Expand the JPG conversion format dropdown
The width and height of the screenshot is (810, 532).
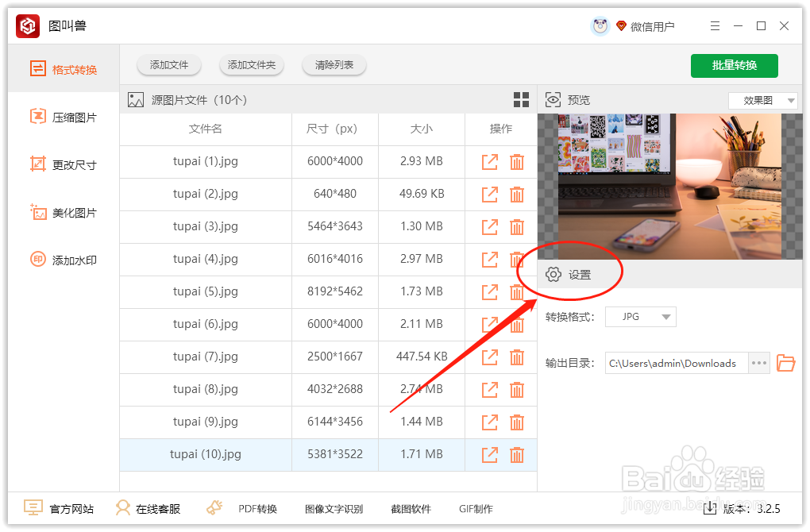pos(640,316)
